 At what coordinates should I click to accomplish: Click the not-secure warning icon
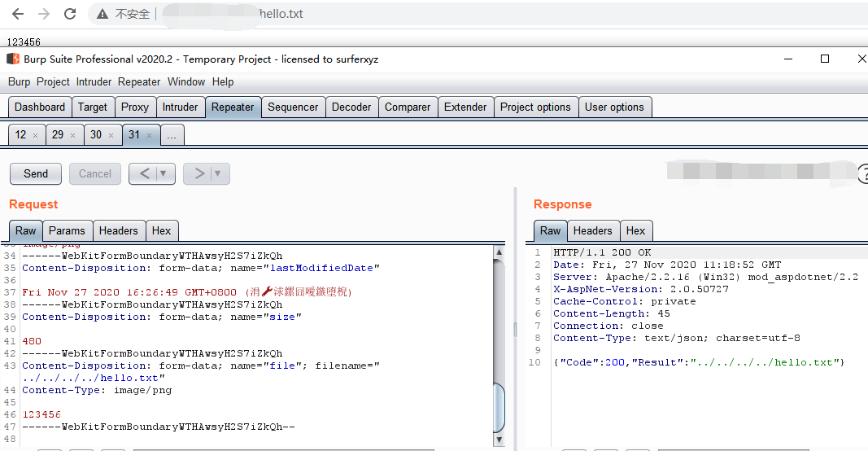tap(103, 14)
